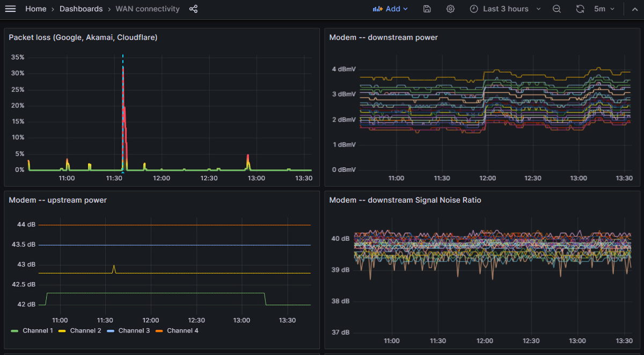Open the Add panel dropdown
The height and width of the screenshot is (355, 644).
click(x=390, y=9)
